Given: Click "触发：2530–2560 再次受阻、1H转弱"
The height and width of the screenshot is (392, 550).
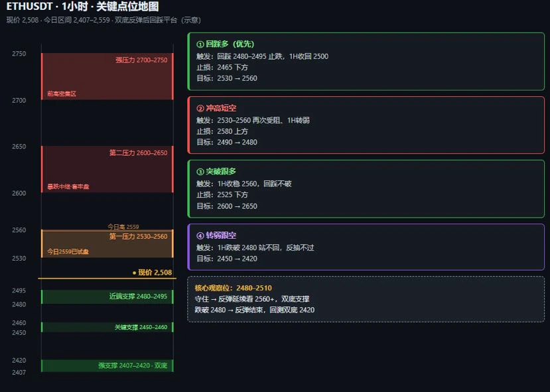Looking at the screenshot, I should pyautogui.click(x=253, y=120).
